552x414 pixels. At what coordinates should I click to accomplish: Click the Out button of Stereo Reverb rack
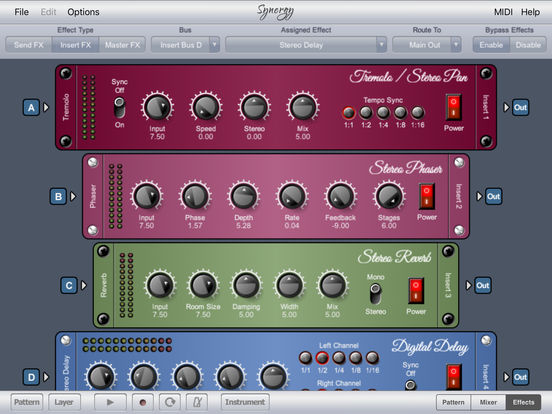click(x=483, y=286)
